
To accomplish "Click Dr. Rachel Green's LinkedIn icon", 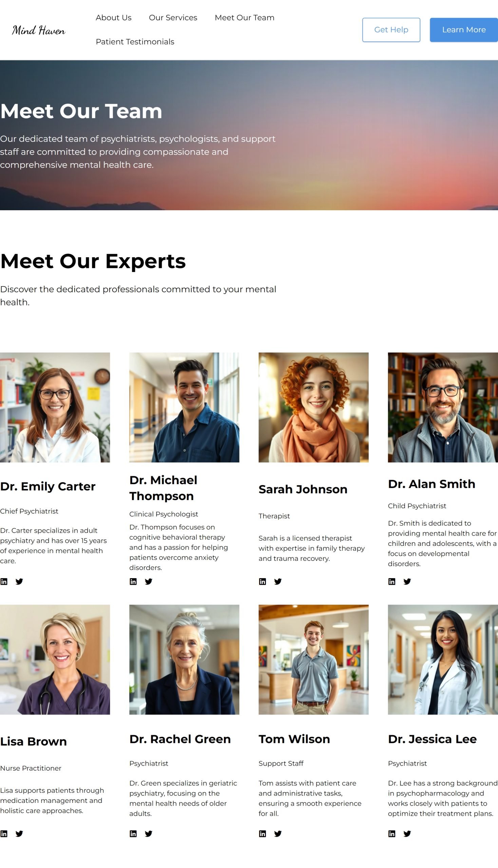I will (133, 834).
